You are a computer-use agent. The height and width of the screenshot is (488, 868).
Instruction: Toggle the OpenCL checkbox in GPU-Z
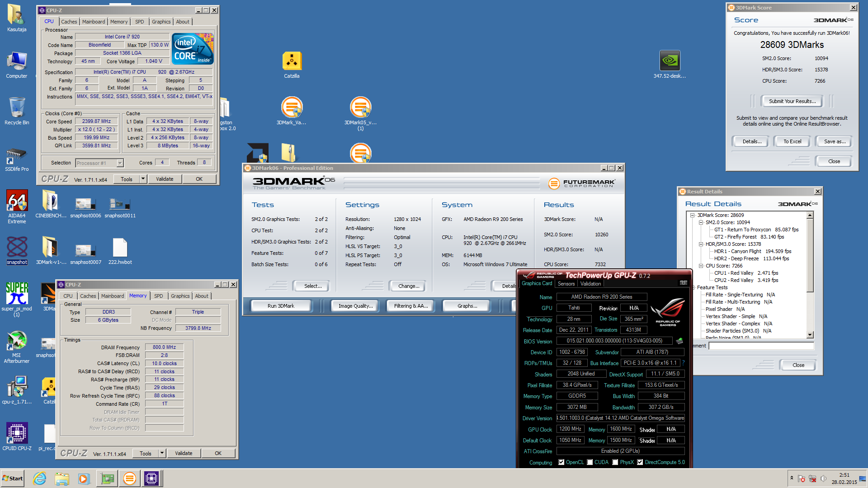(561, 462)
